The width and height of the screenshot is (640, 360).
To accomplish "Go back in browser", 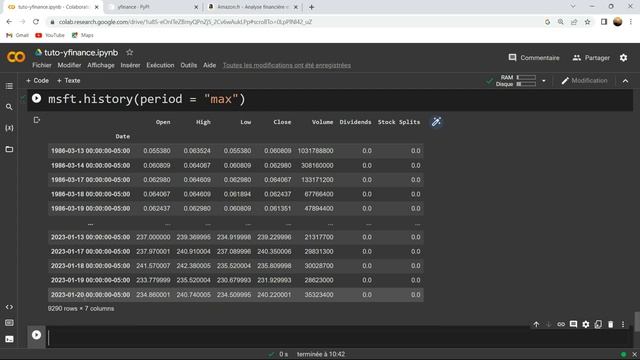I will tap(9, 22).
